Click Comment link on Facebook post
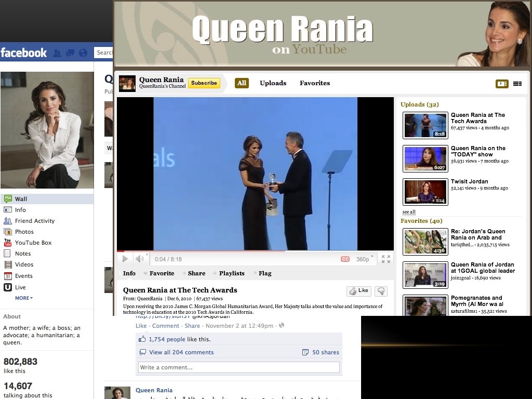 click(x=166, y=326)
